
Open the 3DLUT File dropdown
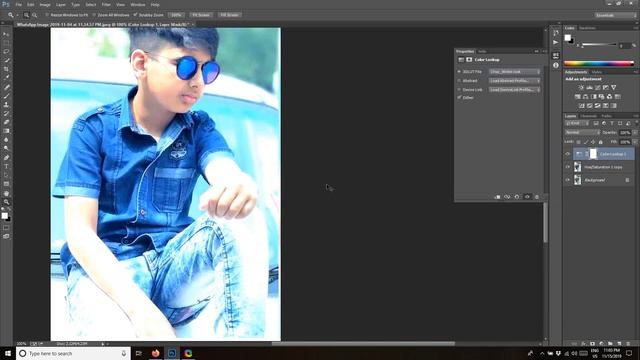tap(515, 72)
